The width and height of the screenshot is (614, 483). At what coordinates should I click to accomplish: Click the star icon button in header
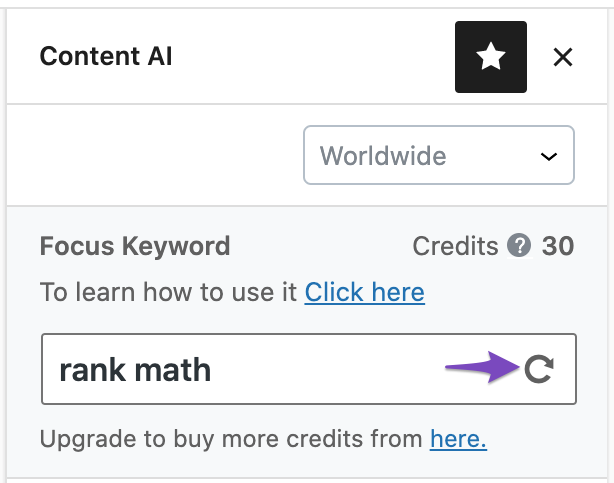click(x=491, y=57)
